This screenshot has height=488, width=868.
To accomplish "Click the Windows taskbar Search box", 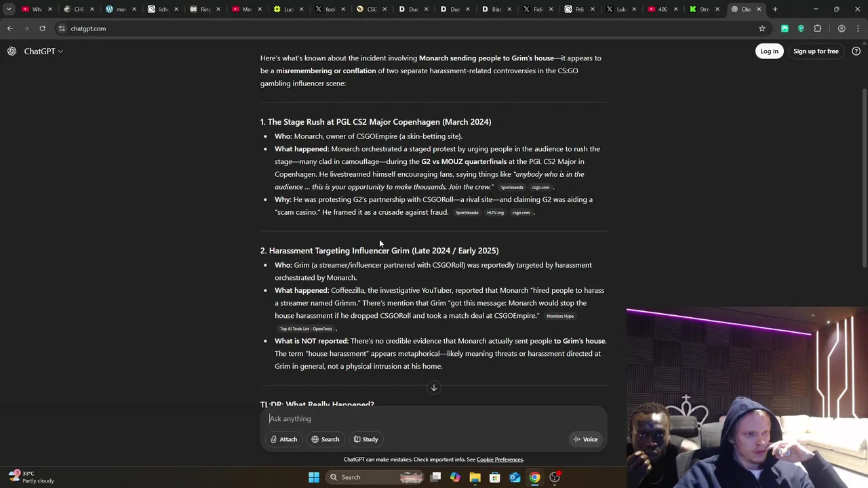I will 376,477.
